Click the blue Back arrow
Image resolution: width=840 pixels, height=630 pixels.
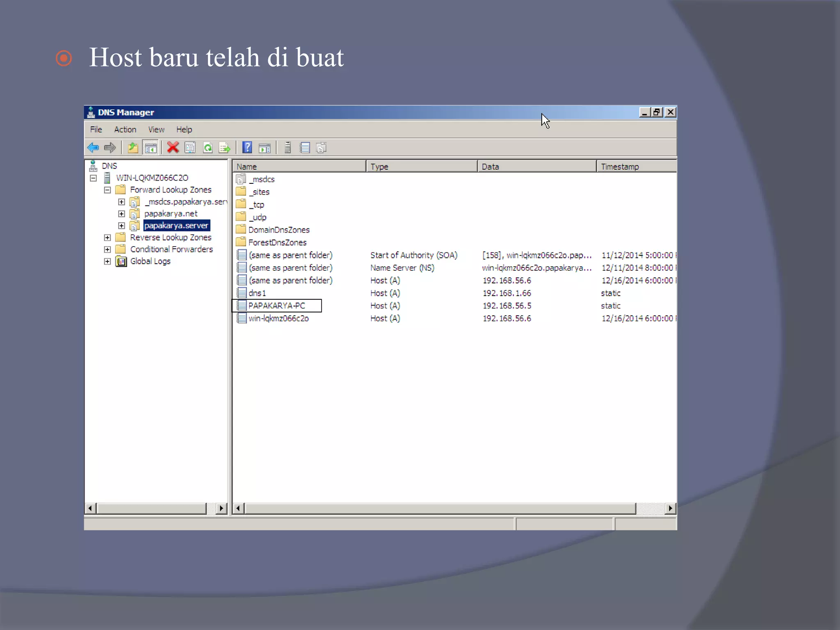[x=93, y=148]
